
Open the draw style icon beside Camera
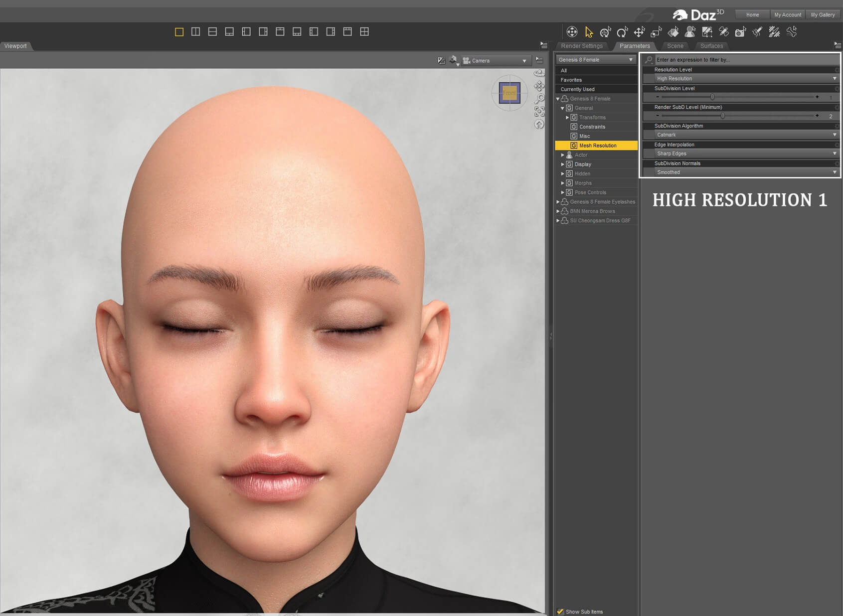click(453, 60)
